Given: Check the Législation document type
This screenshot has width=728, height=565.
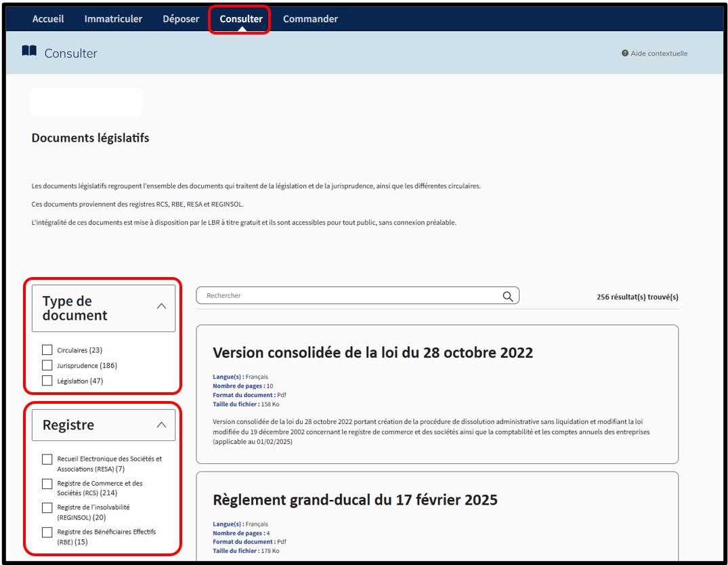Looking at the screenshot, I should [47, 381].
